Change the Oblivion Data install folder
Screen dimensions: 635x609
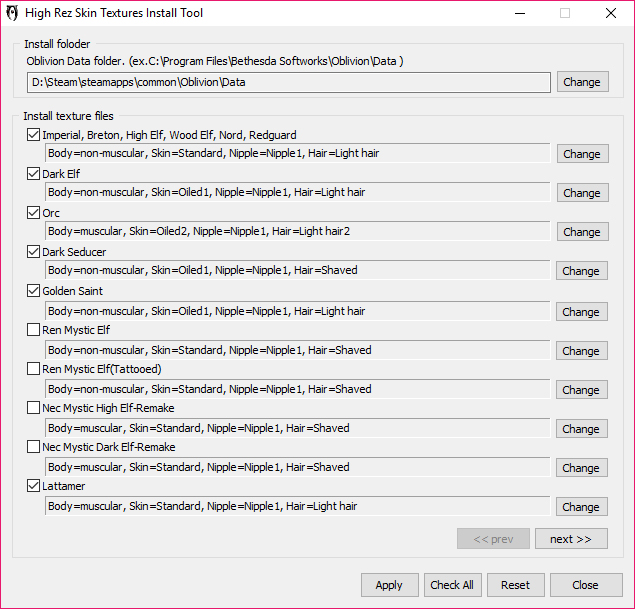582,82
